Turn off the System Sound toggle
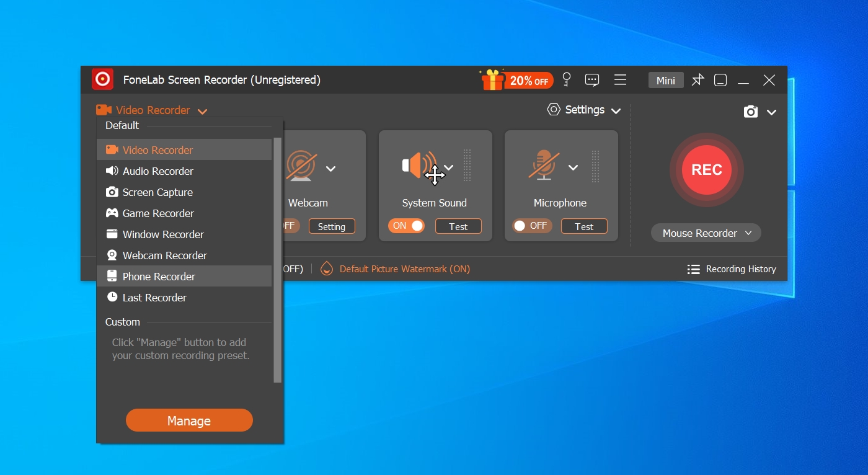 (407, 226)
